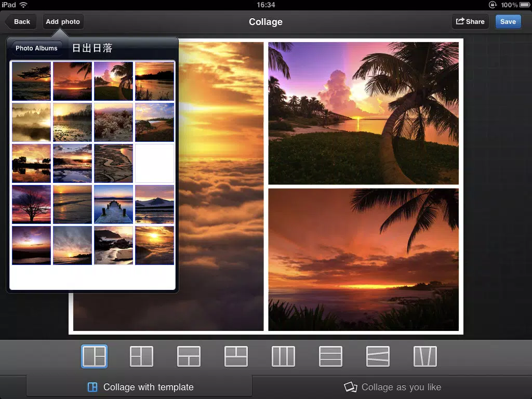Pick the two-top, one-bottom layout template

coord(236,356)
